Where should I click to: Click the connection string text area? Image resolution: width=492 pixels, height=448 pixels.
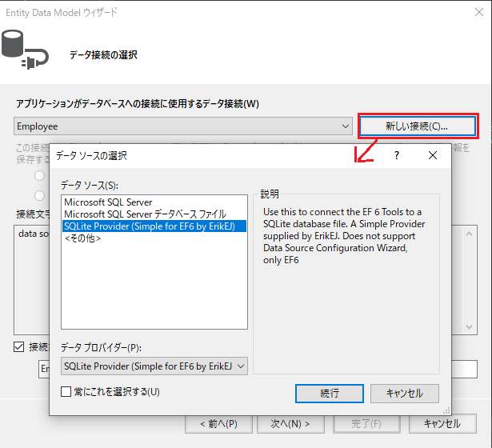(31, 280)
